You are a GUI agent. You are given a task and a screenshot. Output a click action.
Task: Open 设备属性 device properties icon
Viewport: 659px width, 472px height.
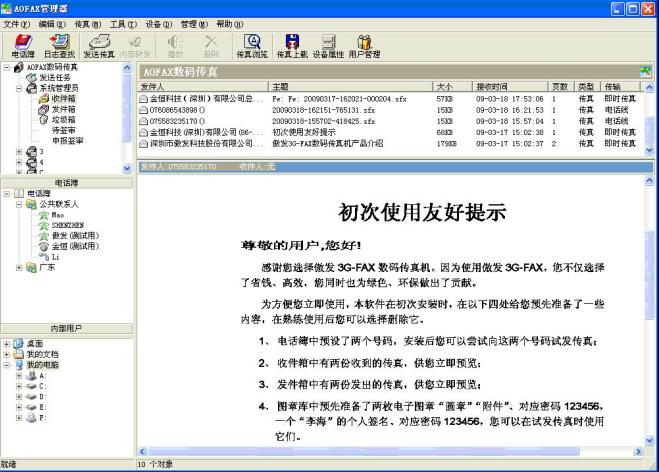328,42
